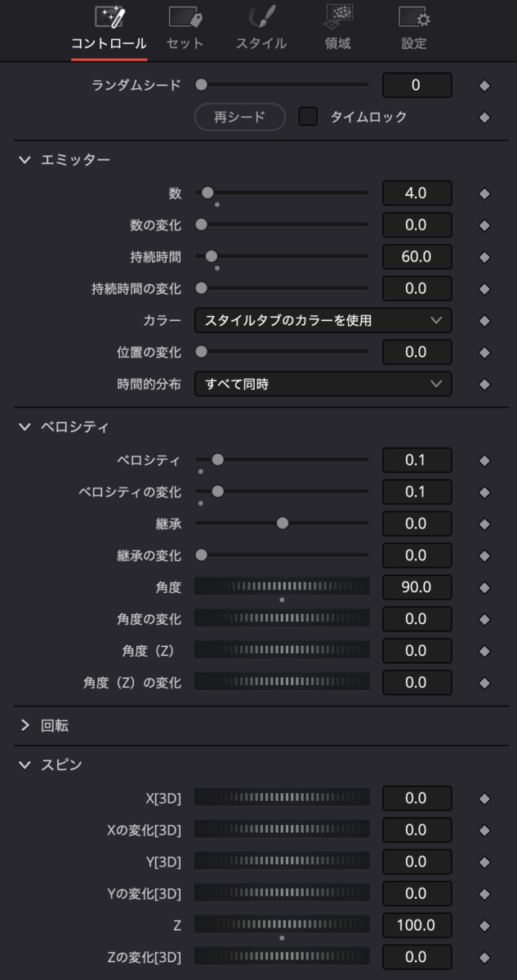Open the 時間的分布 dropdown
The height and width of the screenshot is (980, 517).
coord(322,384)
